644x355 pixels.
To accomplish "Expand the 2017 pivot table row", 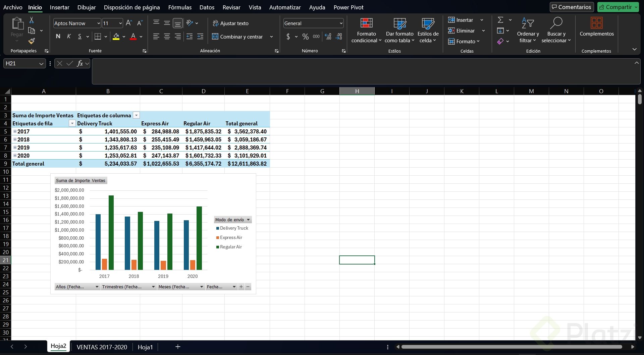I will click(15, 131).
